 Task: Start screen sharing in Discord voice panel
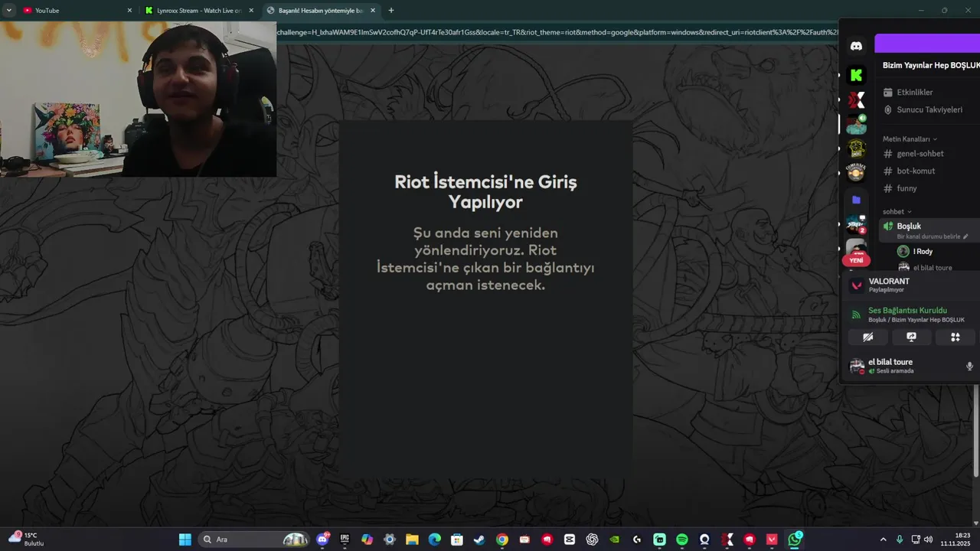tap(911, 337)
